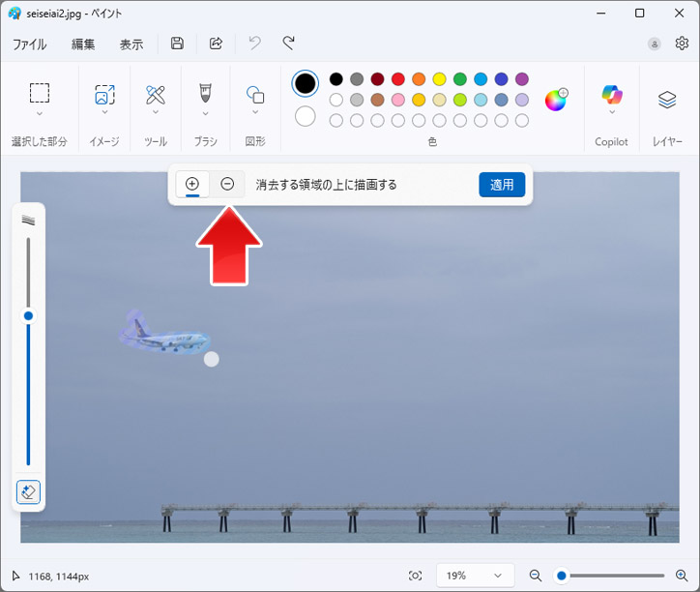Click the Copilot icon
The image size is (700, 592).
tap(612, 94)
